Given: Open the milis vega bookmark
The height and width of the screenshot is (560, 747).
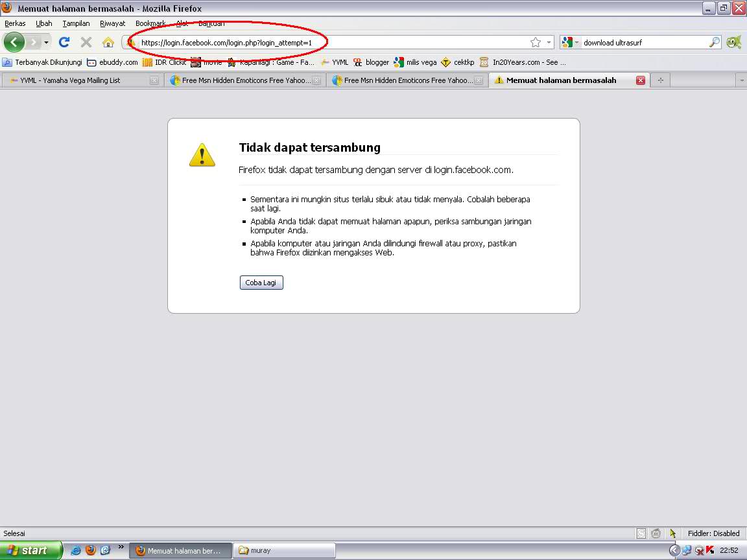Looking at the screenshot, I should click(x=416, y=62).
